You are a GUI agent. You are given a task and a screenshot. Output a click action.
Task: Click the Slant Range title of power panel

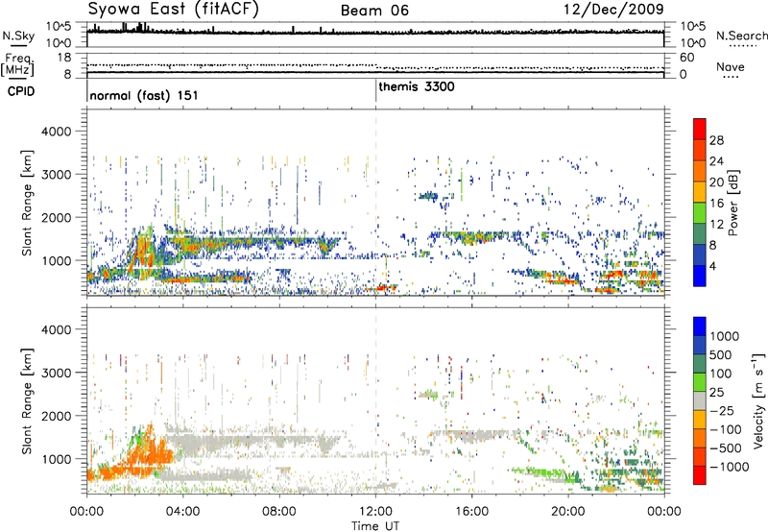coord(27,203)
